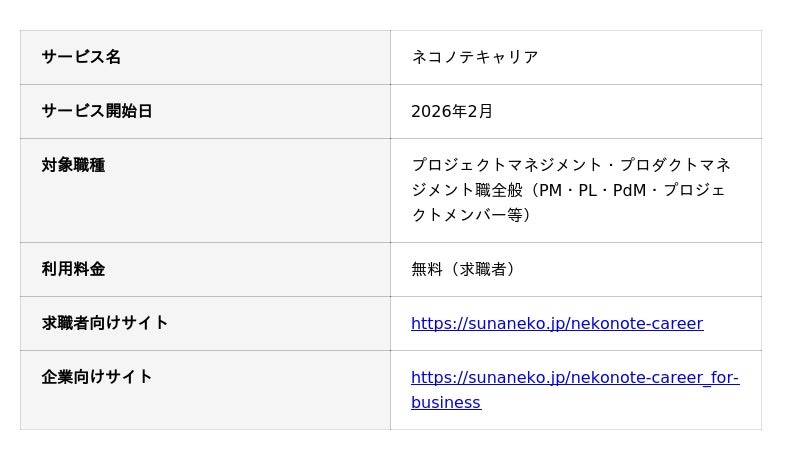Click the サービス名 header cell

coord(81,57)
